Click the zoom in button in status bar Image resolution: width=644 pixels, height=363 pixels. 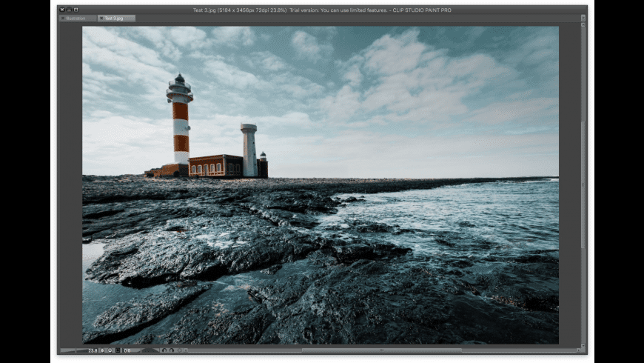pyautogui.click(x=110, y=350)
